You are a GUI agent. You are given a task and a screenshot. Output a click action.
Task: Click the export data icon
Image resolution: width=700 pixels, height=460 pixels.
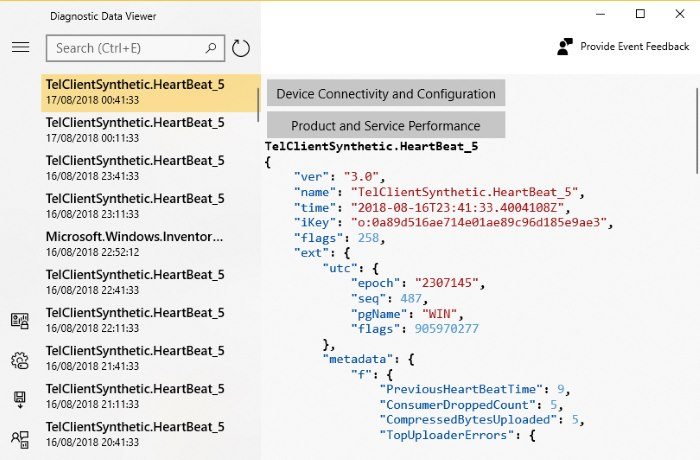pos(20,399)
